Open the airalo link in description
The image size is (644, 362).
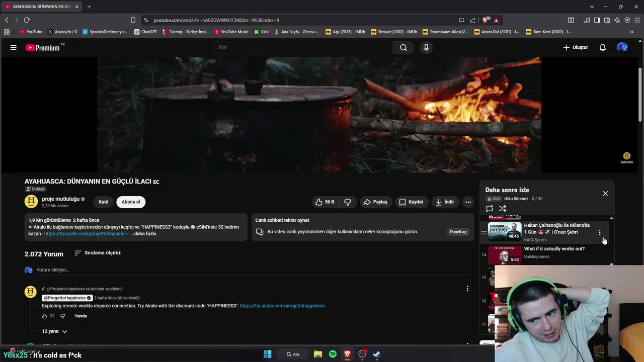87,234
